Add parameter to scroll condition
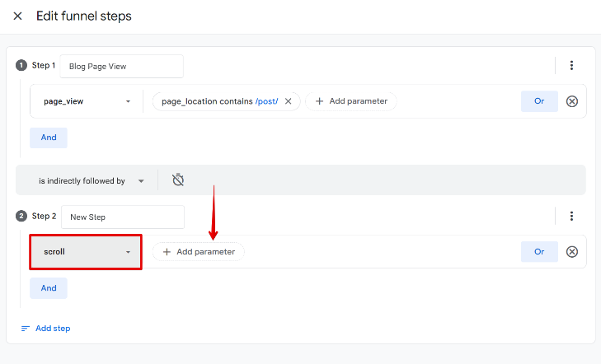Viewport: 601px width, 364px height. point(199,252)
